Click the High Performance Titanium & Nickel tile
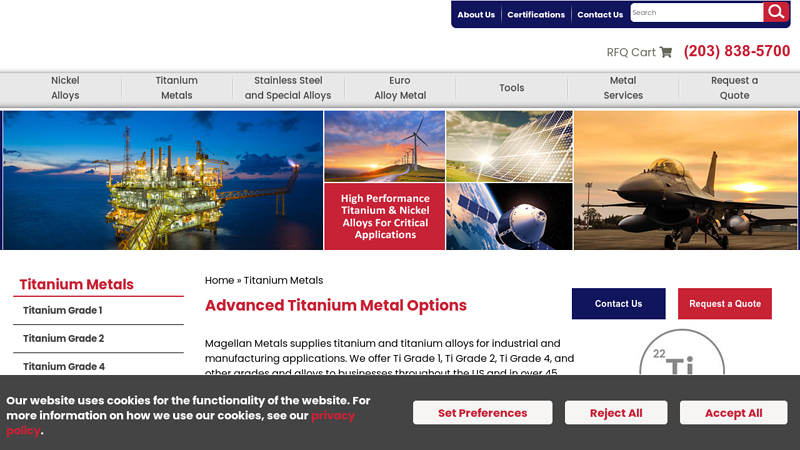The height and width of the screenshot is (450, 800). (385, 216)
